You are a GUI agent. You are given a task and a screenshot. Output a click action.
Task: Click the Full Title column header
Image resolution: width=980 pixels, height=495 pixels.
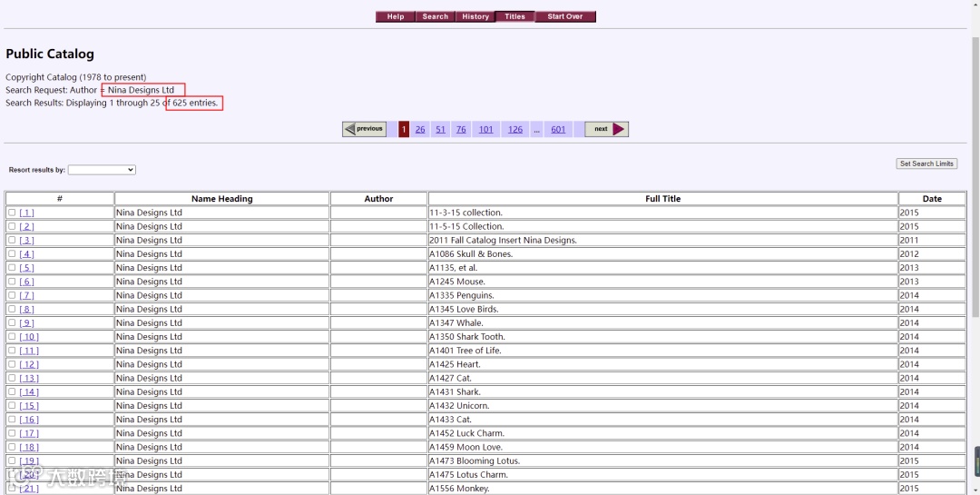[x=662, y=199]
